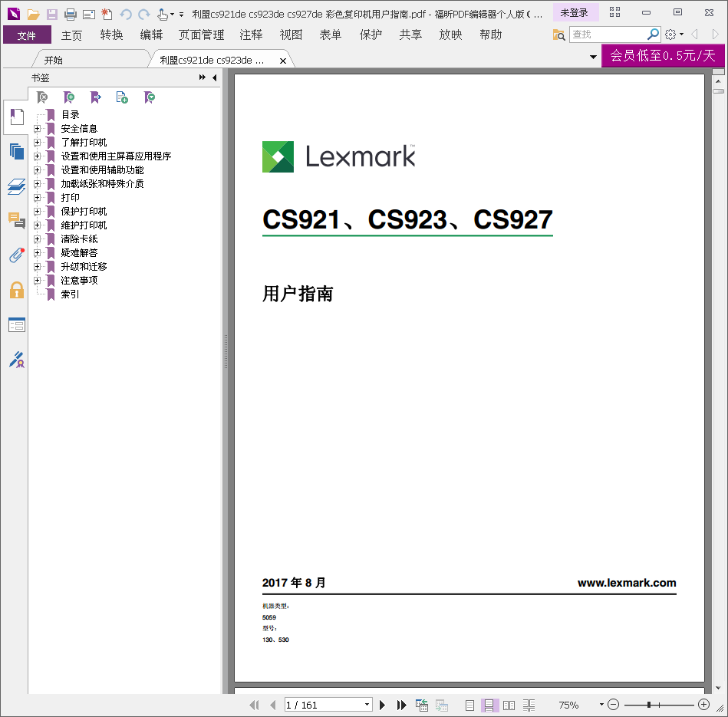Viewport: 728px width, 717px height.
Task: Click the bookmark destination arrow icon
Action: (96, 97)
